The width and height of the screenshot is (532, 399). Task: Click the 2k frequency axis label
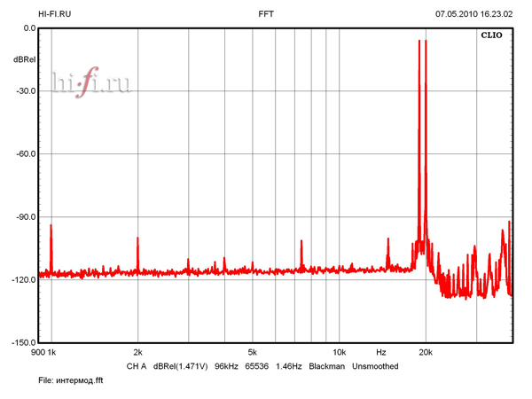[x=137, y=352]
